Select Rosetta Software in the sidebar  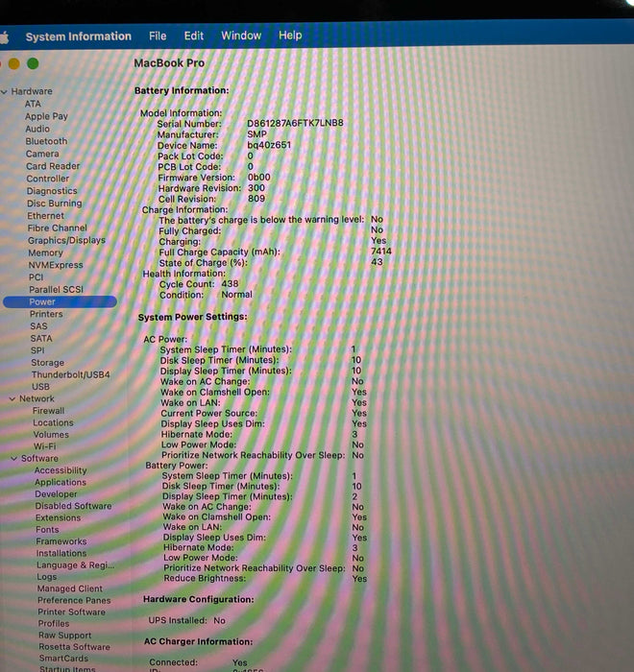click(x=75, y=647)
